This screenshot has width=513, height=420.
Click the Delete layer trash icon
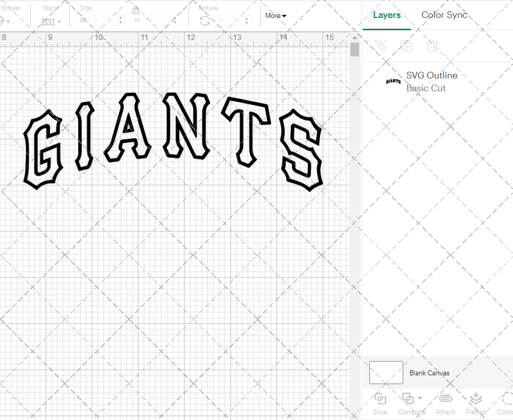point(432,46)
